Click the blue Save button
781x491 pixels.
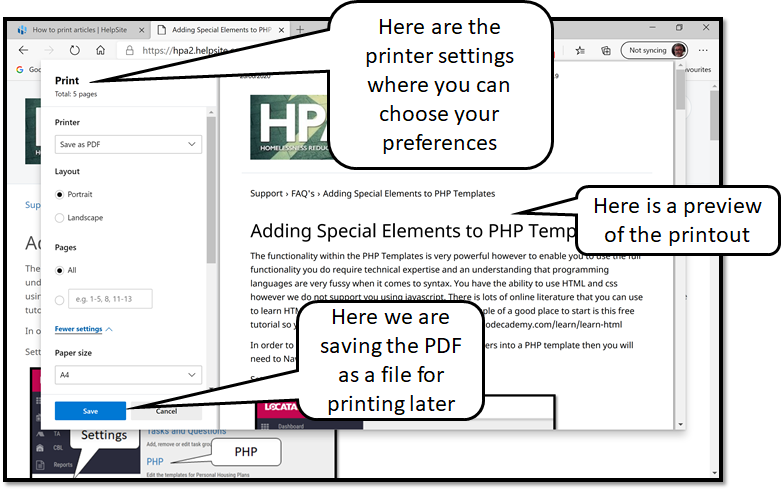pos(90,411)
